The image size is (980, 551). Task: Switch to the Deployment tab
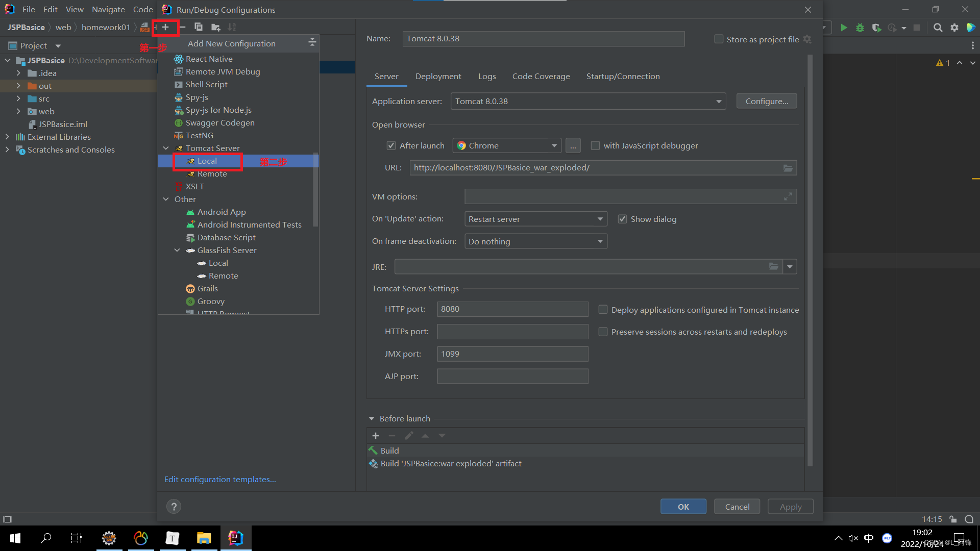pos(438,77)
